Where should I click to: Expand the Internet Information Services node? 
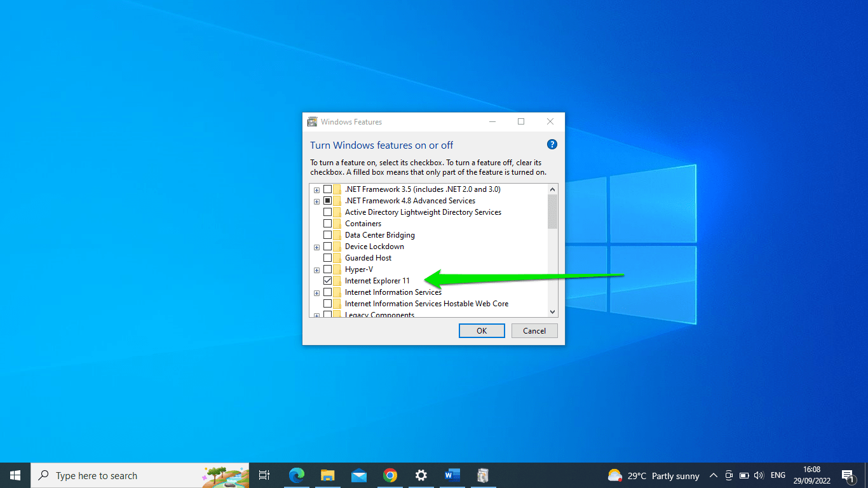[x=316, y=292]
